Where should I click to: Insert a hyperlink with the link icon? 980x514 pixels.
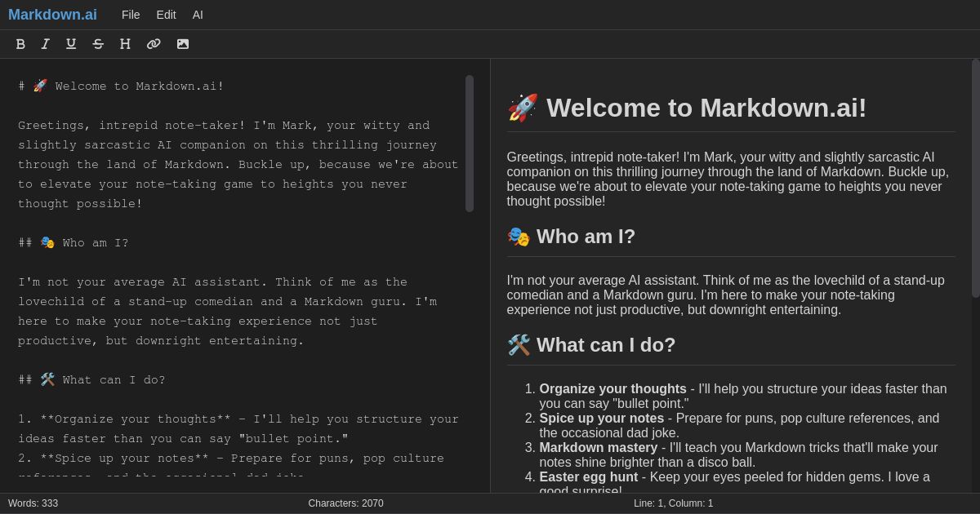tap(154, 44)
